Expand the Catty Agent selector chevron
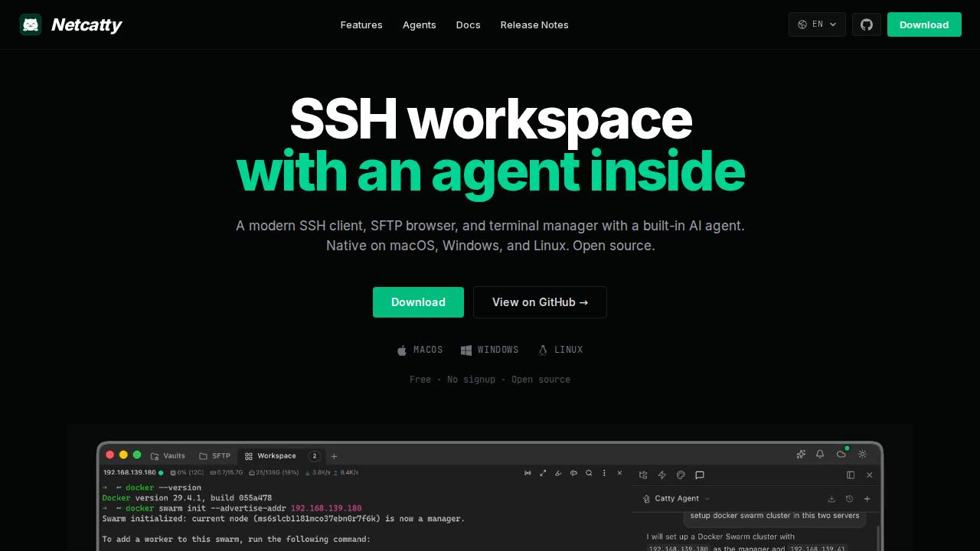 coord(707,499)
